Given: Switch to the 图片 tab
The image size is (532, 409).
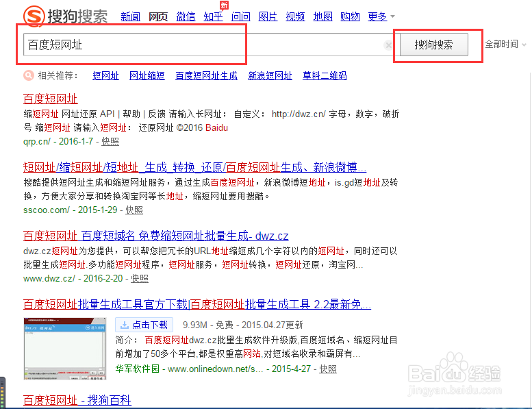Looking at the screenshot, I should [x=268, y=16].
